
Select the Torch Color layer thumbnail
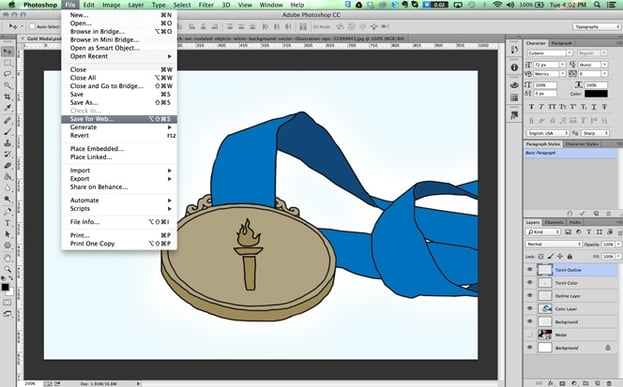pos(545,283)
